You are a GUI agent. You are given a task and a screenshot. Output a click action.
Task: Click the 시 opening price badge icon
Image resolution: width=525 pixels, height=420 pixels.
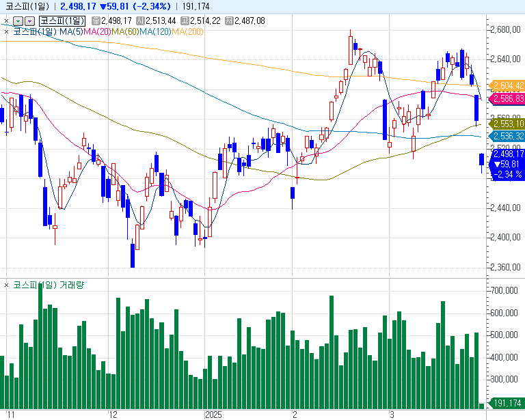[x=140, y=21]
